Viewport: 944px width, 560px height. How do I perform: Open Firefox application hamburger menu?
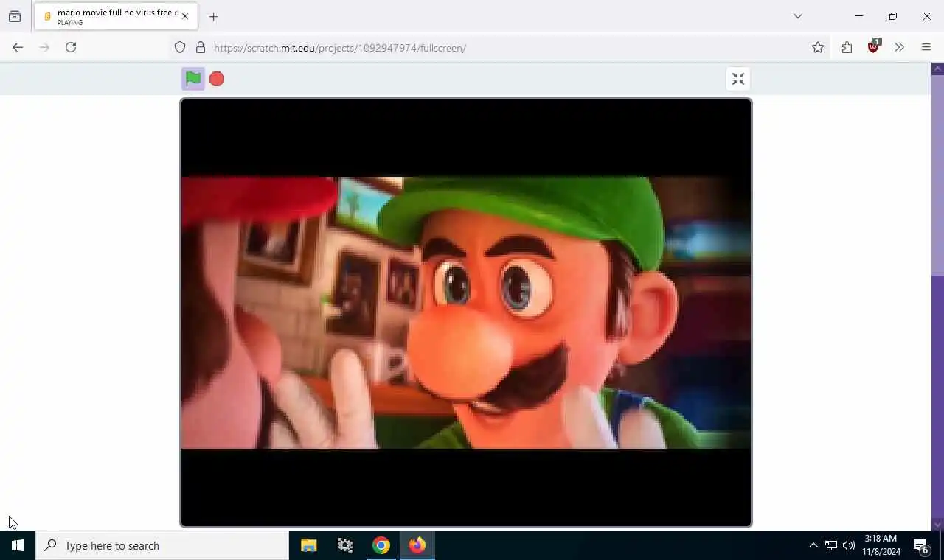[926, 48]
